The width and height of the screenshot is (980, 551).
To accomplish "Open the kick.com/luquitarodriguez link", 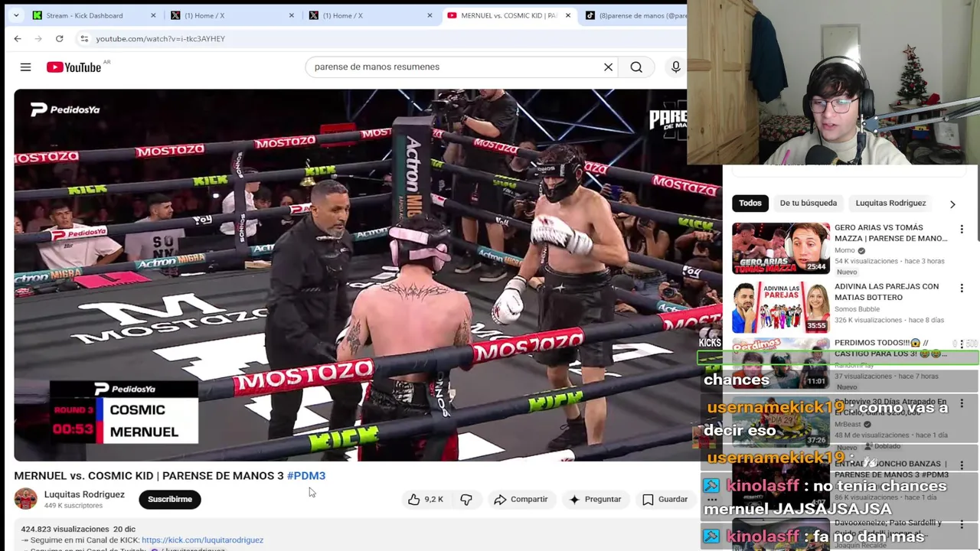I will point(202,540).
